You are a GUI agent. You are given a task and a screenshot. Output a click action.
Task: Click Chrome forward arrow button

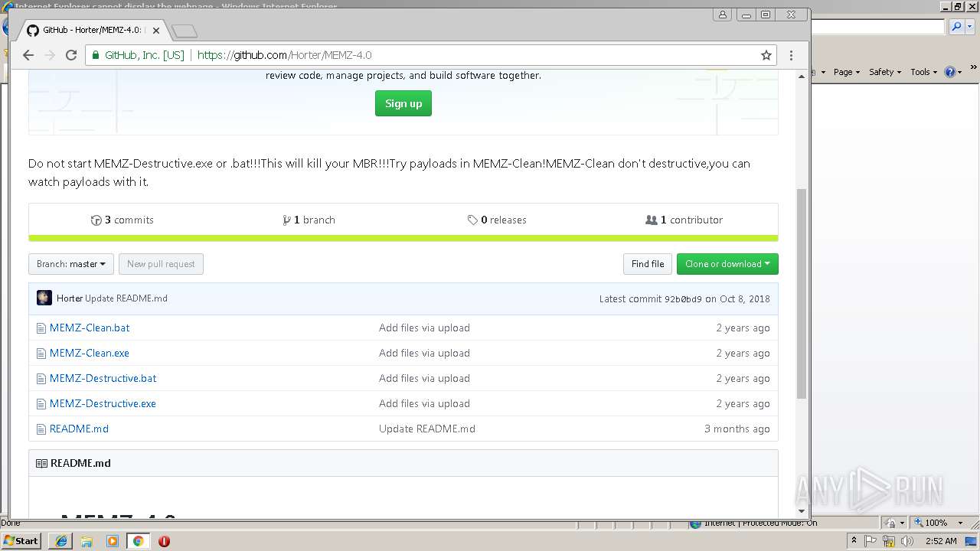[50, 55]
